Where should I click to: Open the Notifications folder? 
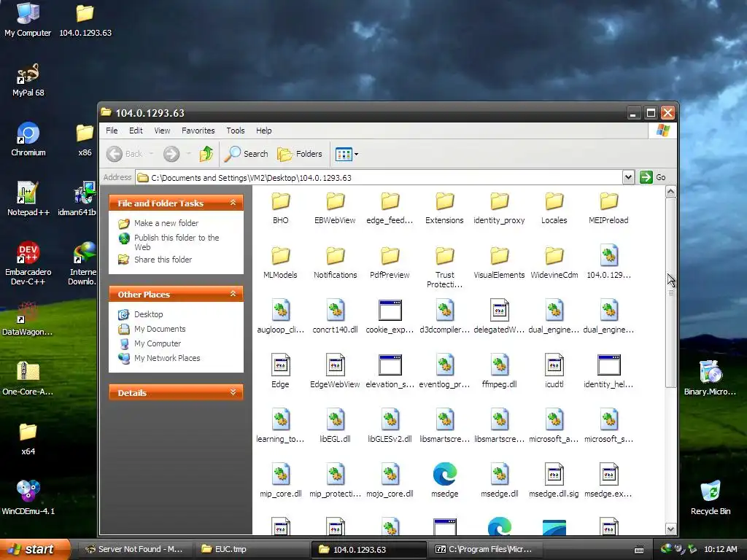335,262
